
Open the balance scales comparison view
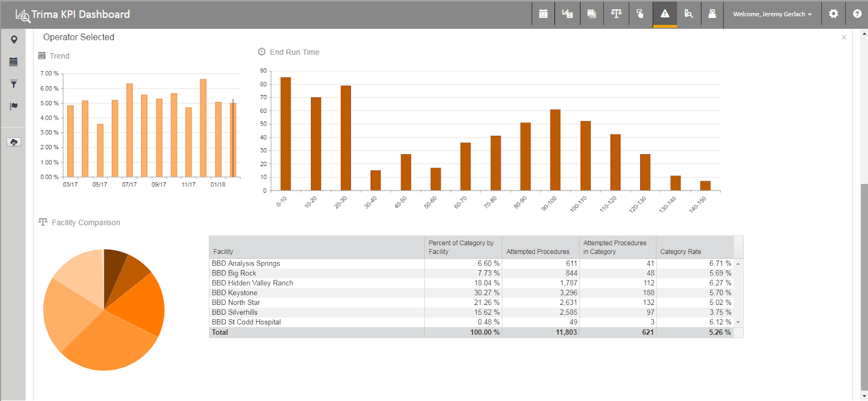[x=616, y=14]
